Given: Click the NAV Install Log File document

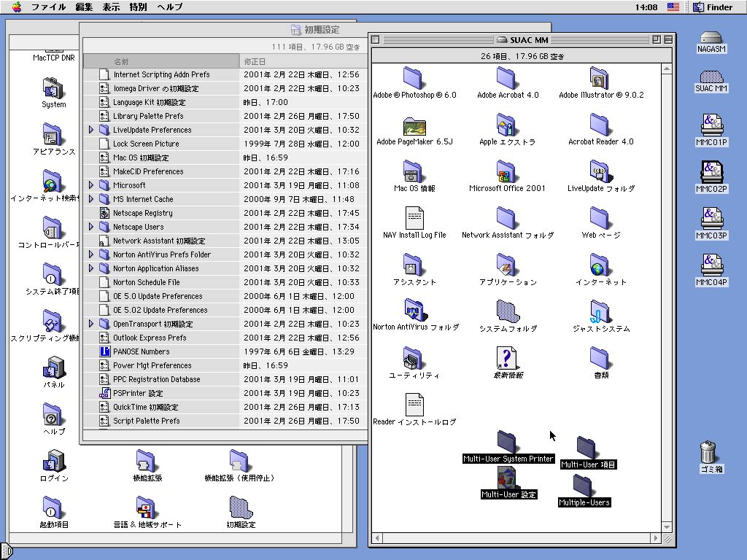Looking at the screenshot, I should 414,218.
